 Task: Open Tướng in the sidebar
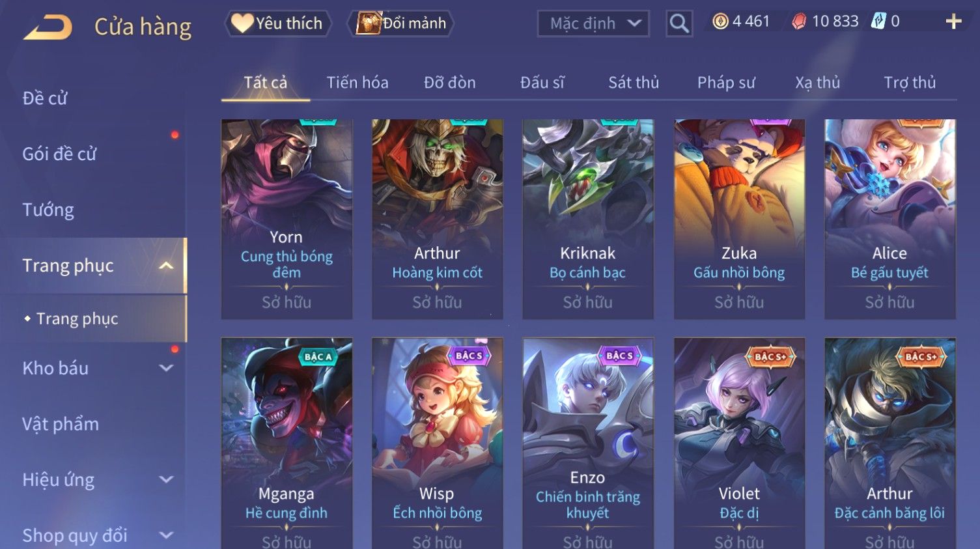click(48, 210)
